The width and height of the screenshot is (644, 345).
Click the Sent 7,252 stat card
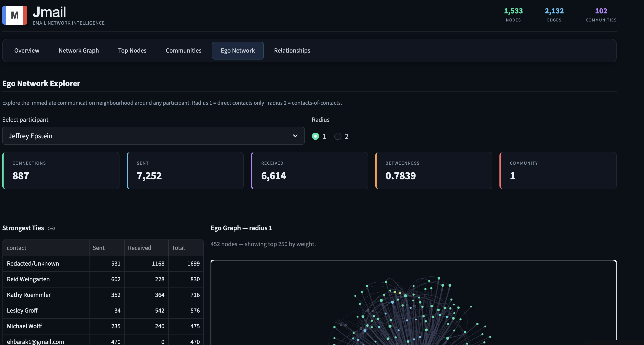[x=185, y=170]
